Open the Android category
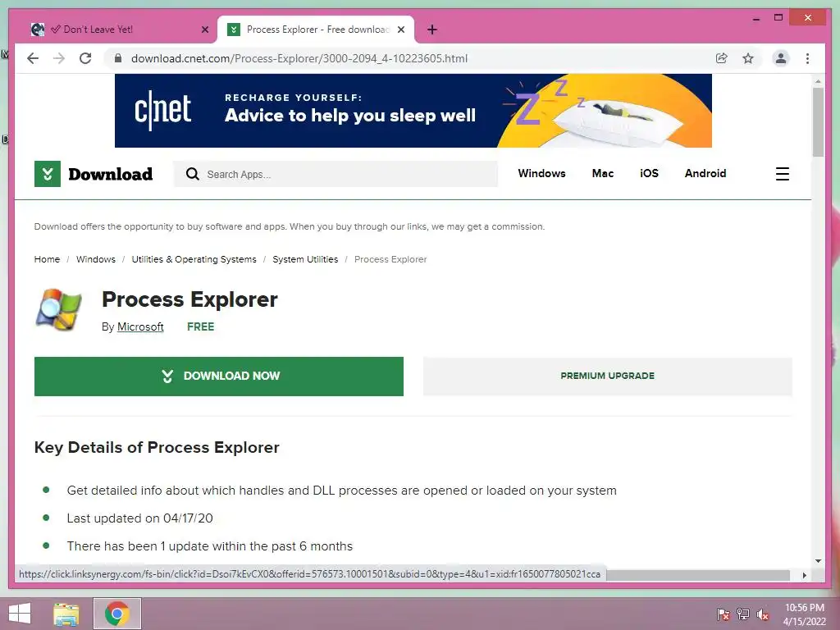This screenshot has height=630, width=840. pyautogui.click(x=705, y=173)
